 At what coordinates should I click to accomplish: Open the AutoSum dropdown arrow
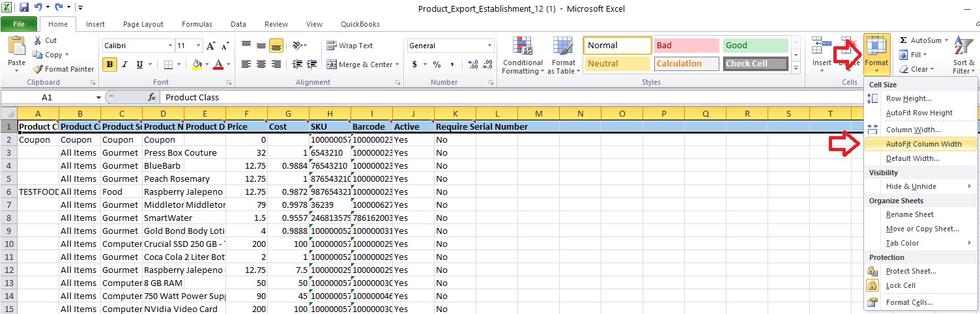click(x=946, y=40)
